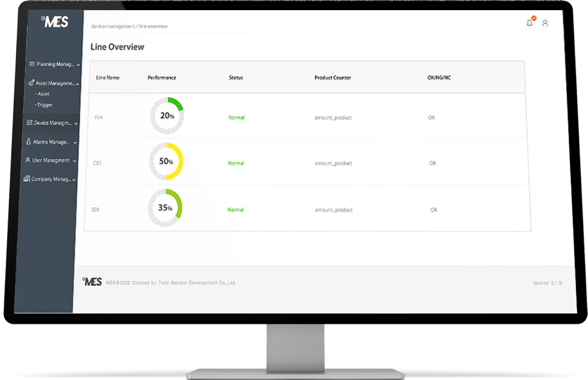Expand the Company Management chevron
This screenshot has width=588, height=380.
(73, 179)
